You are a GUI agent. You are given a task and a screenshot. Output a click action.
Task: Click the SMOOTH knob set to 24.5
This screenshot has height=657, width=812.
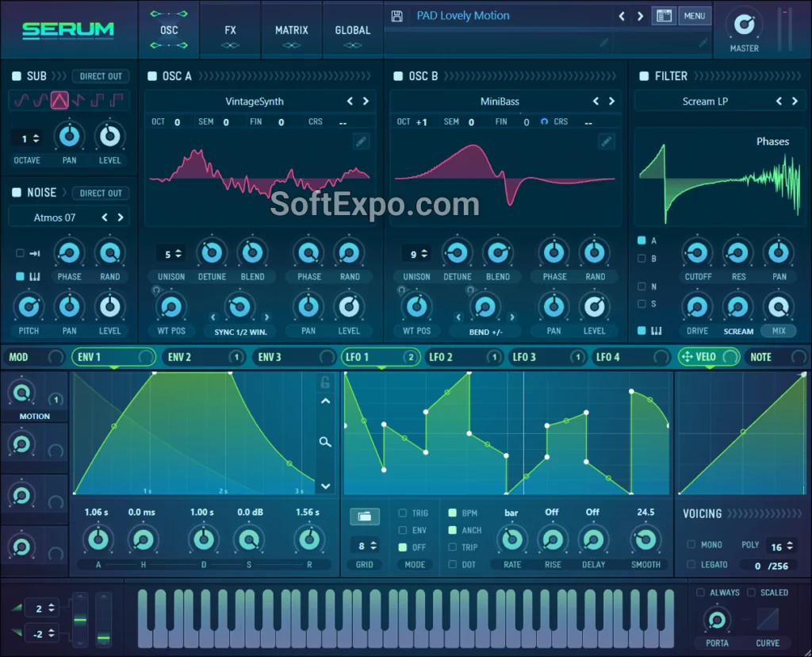(x=646, y=540)
